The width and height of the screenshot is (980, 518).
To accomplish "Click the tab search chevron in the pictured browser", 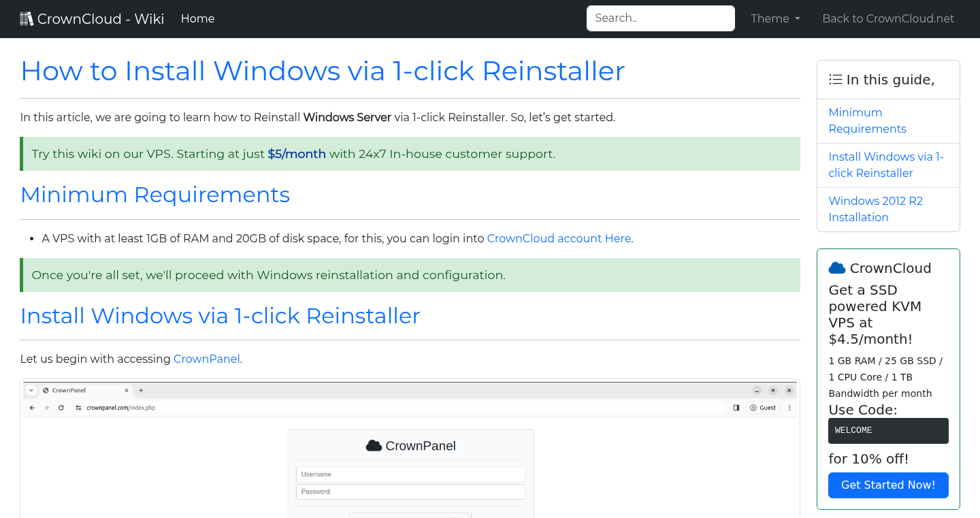I will click(31, 390).
